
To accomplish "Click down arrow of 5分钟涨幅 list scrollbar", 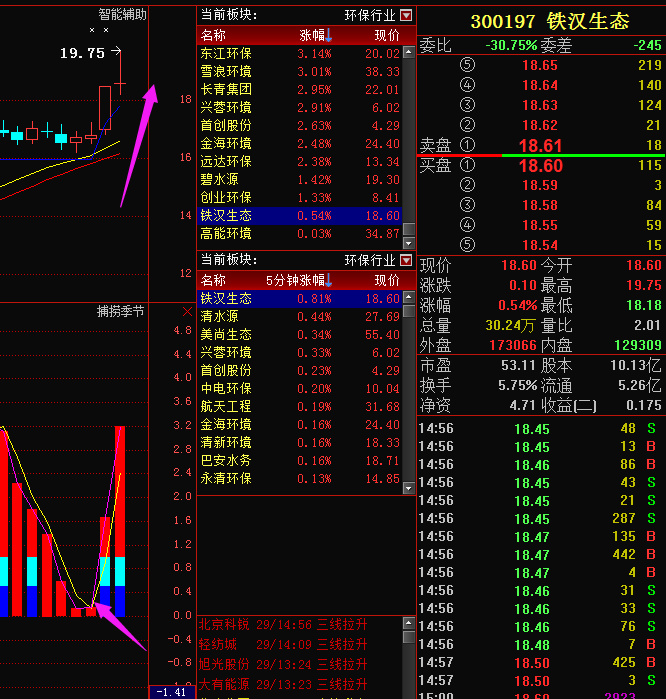I will 409,488.
